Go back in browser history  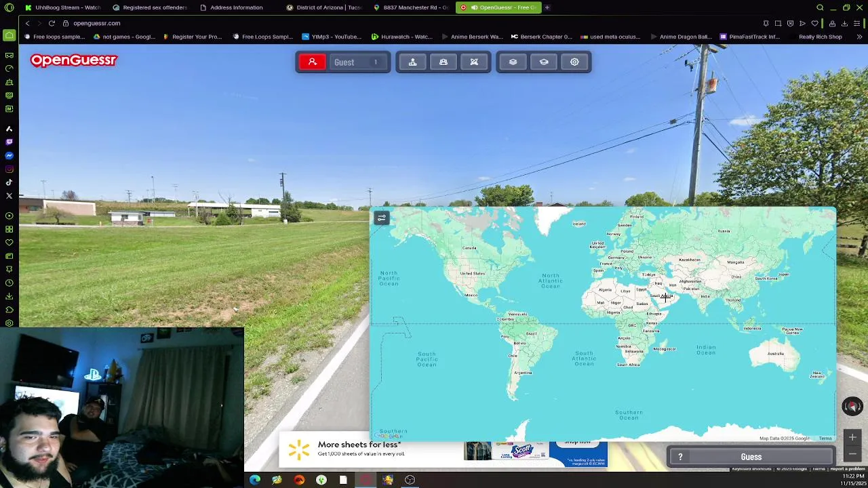[x=27, y=23]
